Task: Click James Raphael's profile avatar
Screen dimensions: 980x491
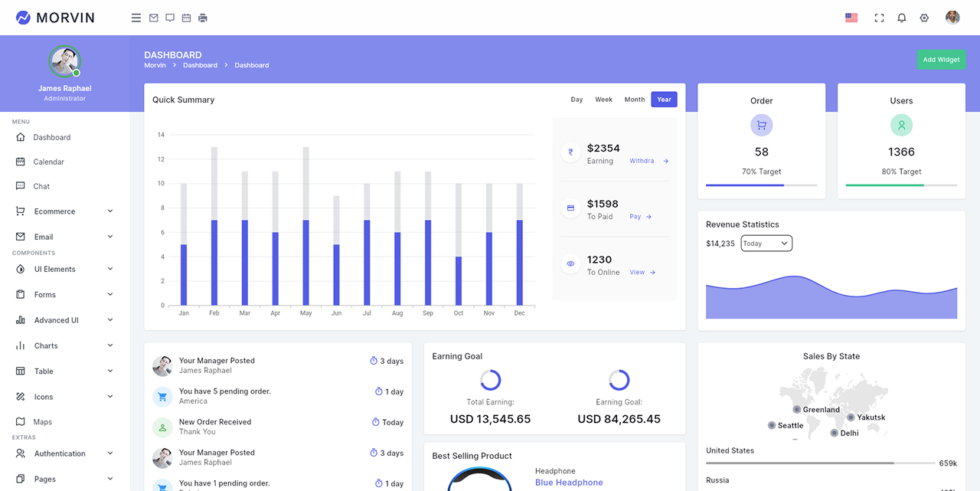Action: (x=65, y=61)
